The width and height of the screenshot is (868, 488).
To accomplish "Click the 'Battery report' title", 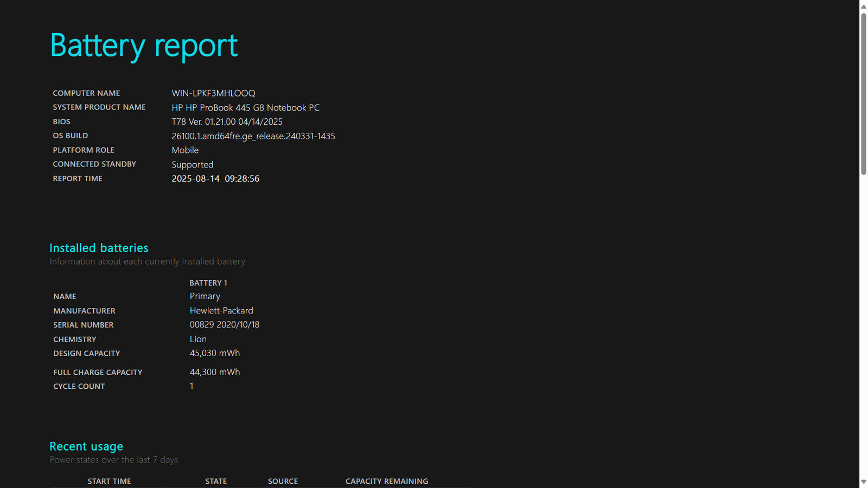I will tap(144, 46).
